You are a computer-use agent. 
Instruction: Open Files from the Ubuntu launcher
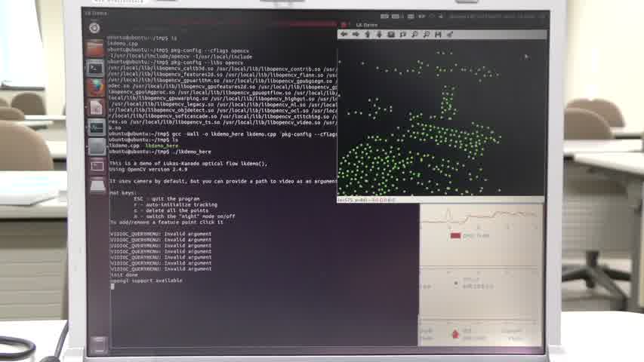(95, 49)
